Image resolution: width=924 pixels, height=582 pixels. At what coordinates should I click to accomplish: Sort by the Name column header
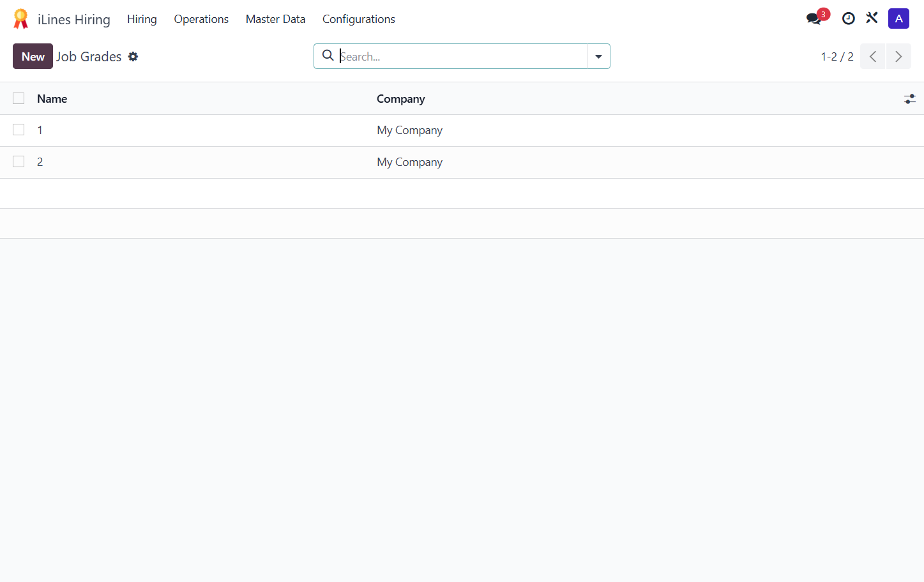click(x=52, y=99)
